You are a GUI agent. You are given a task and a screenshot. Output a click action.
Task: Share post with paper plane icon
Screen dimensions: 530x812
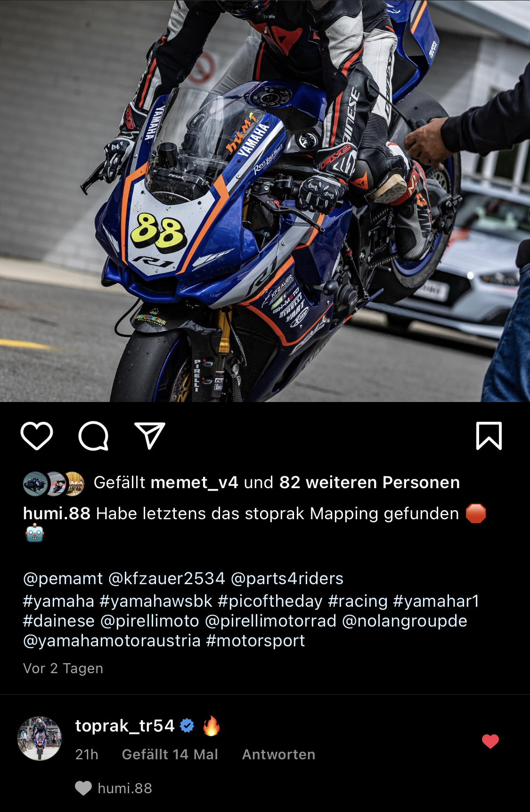pos(150,435)
